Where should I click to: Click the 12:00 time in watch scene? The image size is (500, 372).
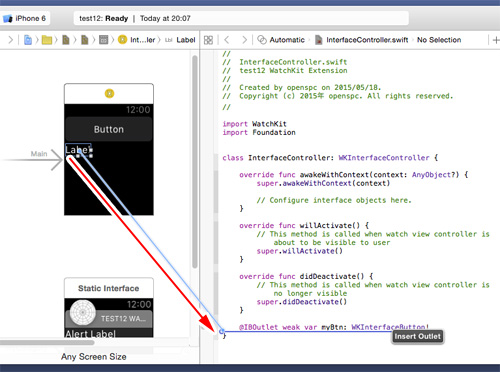coord(138,110)
